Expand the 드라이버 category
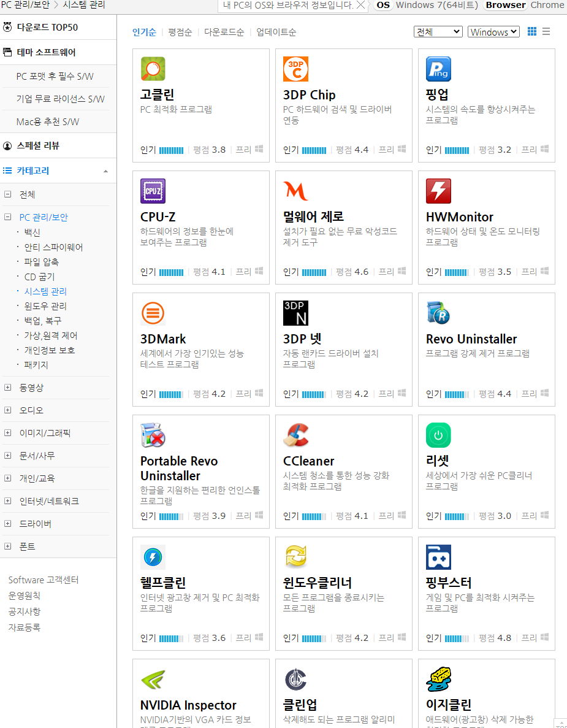This screenshot has width=567, height=728. point(7,524)
